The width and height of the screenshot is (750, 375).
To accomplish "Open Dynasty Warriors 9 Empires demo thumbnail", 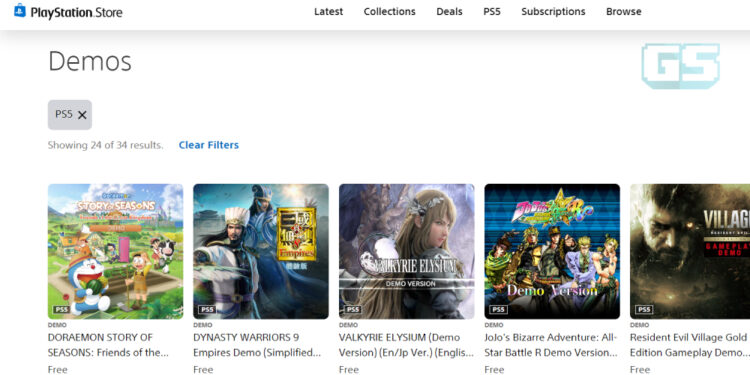I will pyautogui.click(x=261, y=252).
